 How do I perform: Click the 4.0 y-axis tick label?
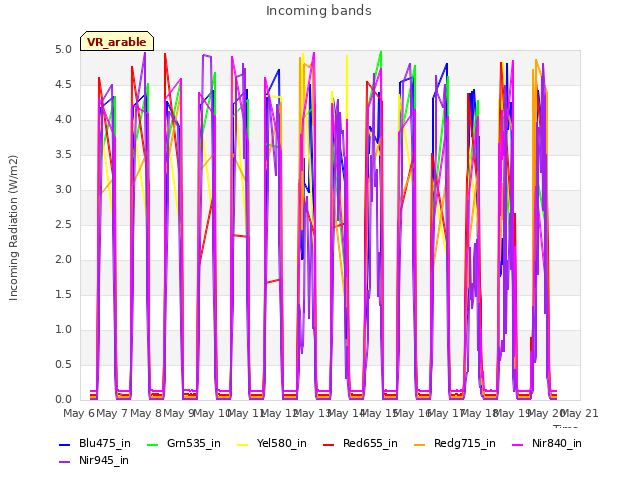63,120
